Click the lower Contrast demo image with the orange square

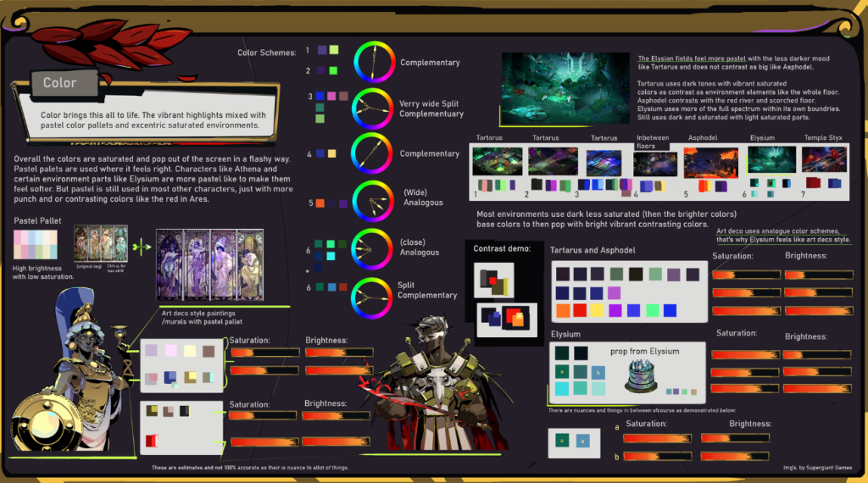tap(507, 319)
